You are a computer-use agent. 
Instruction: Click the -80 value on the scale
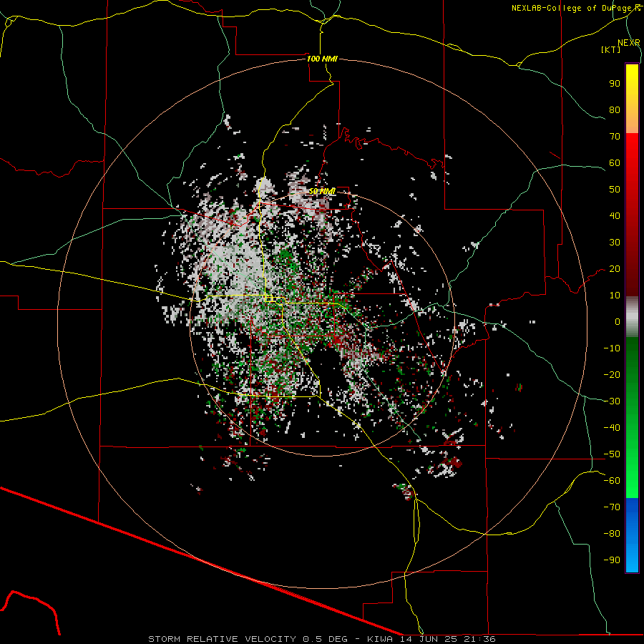point(612,534)
